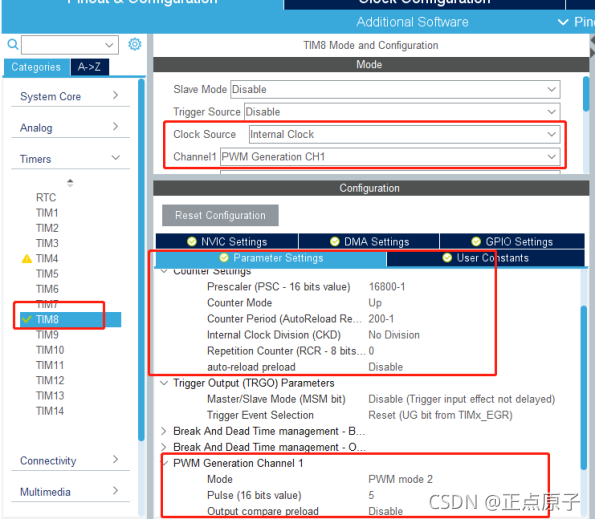Change Mode value PWM mode 2

click(400, 479)
